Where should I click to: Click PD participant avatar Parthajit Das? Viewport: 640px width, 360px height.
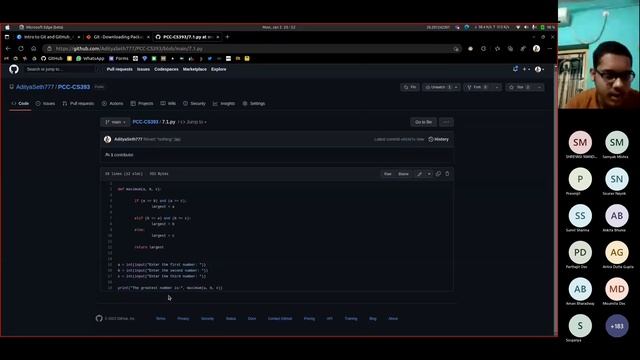580,253
